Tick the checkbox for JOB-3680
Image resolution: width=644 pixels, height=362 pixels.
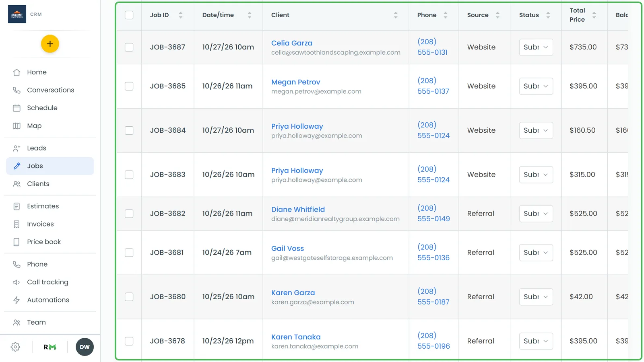(x=129, y=297)
